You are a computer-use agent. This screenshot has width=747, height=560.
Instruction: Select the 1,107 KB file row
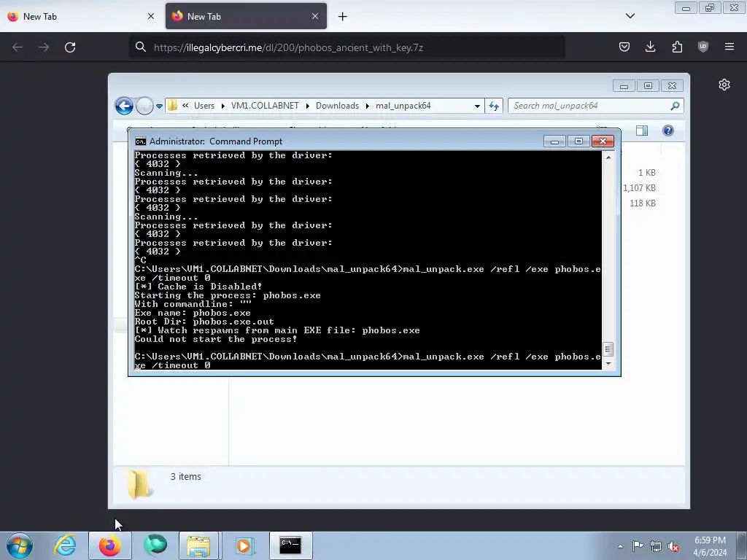coord(639,188)
